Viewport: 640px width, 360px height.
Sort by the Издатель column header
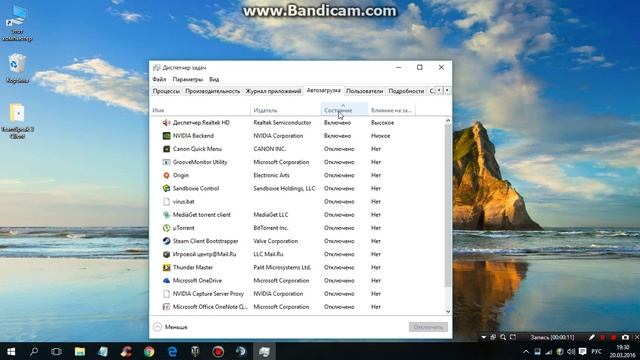point(286,110)
